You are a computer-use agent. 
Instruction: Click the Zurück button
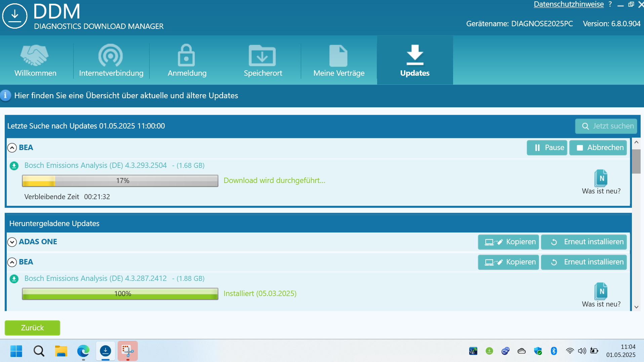32,328
